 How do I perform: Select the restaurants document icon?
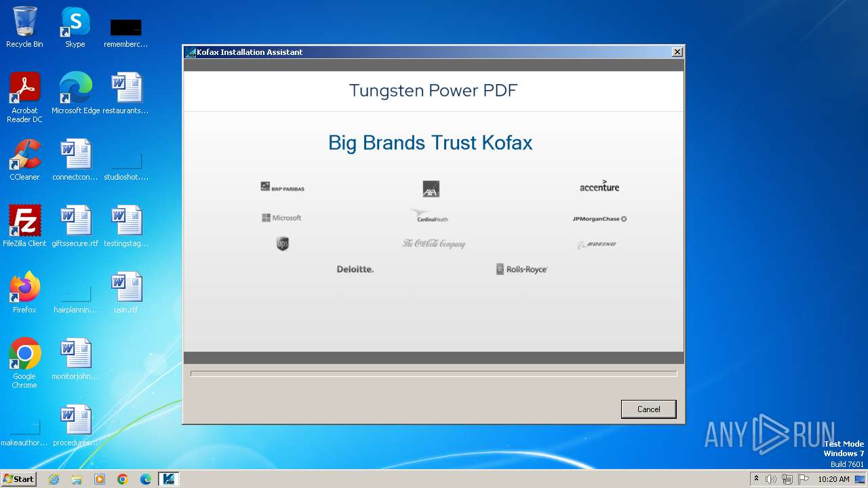pyautogui.click(x=126, y=93)
